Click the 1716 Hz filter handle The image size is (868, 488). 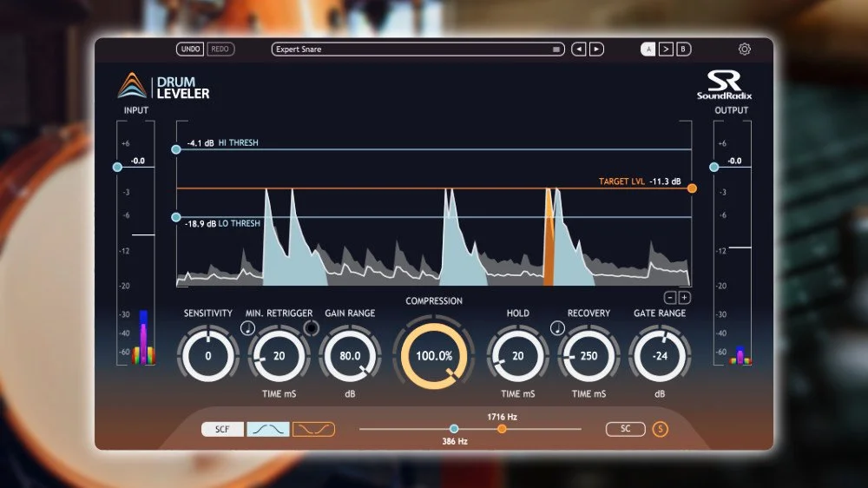pos(502,429)
